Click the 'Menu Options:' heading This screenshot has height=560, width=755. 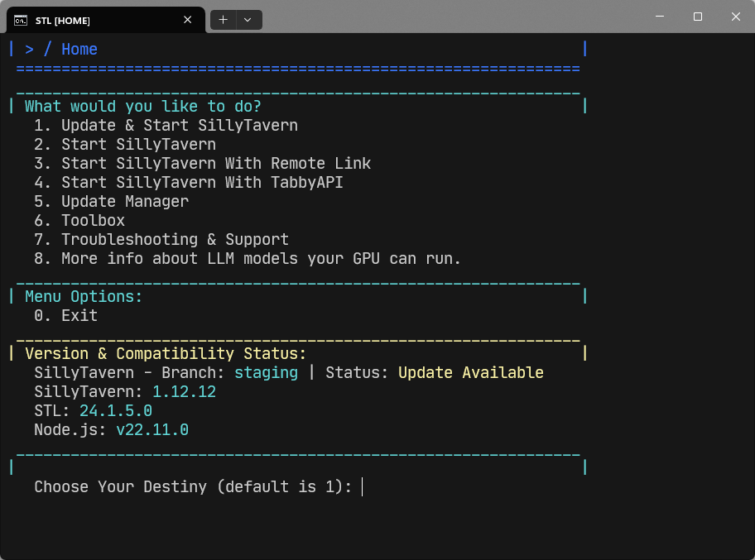(84, 296)
